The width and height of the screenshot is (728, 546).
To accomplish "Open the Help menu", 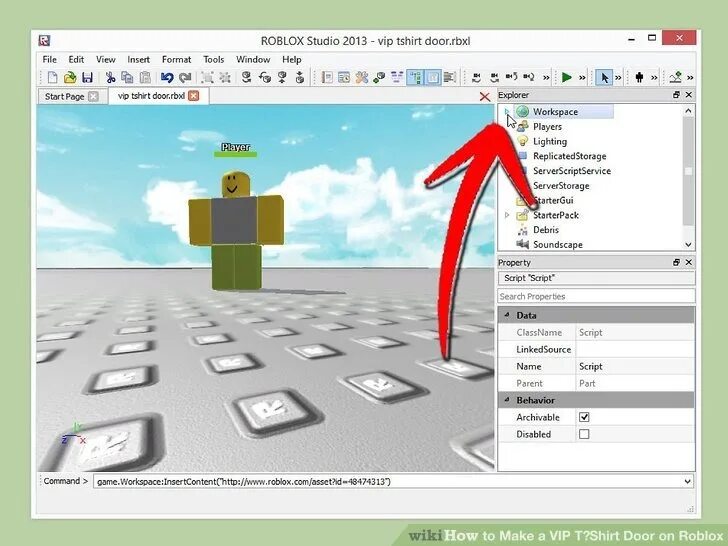I will [x=292, y=59].
